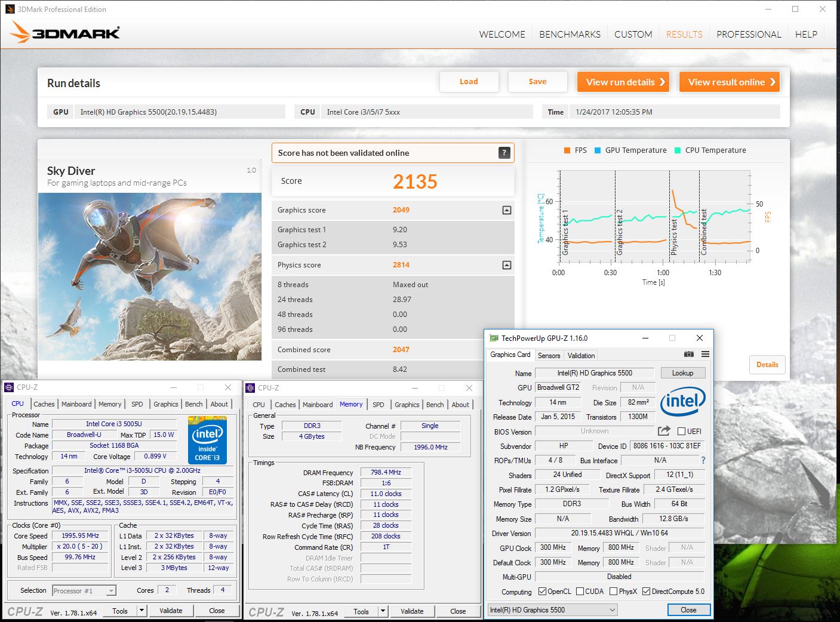
Task: Open the PROFESSIONAL section
Action: click(x=749, y=34)
